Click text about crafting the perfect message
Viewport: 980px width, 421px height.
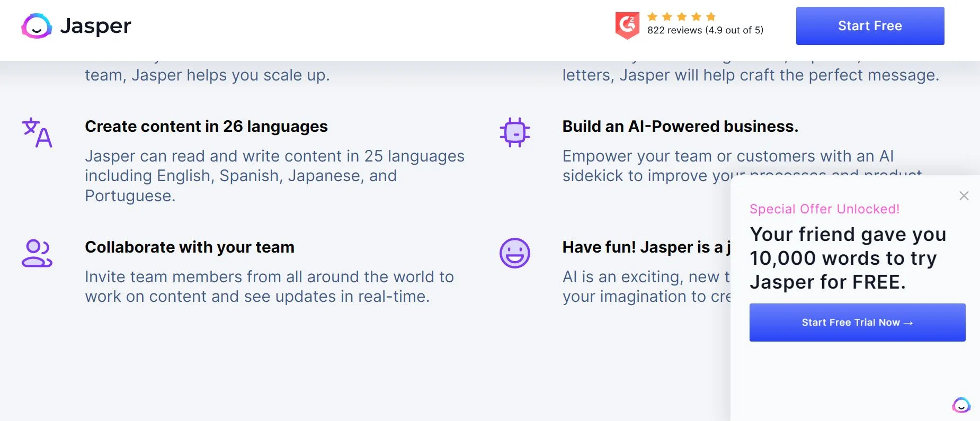[x=751, y=75]
